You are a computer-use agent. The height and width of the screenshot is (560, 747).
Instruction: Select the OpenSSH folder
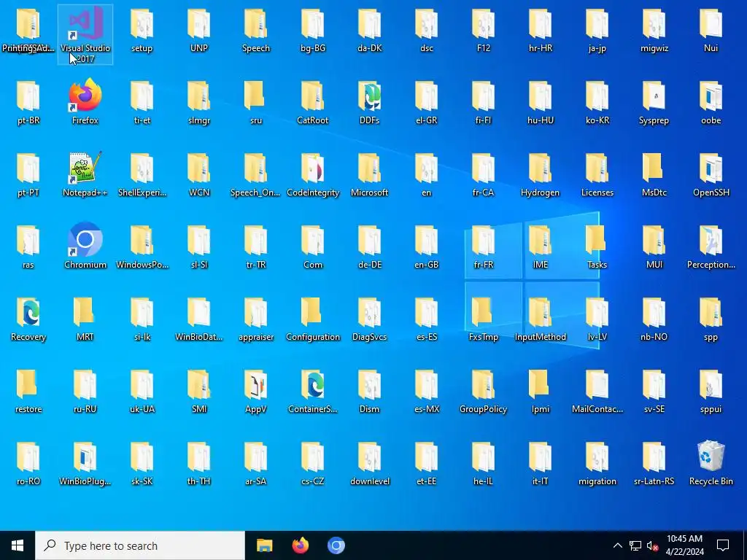pos(711,174)
